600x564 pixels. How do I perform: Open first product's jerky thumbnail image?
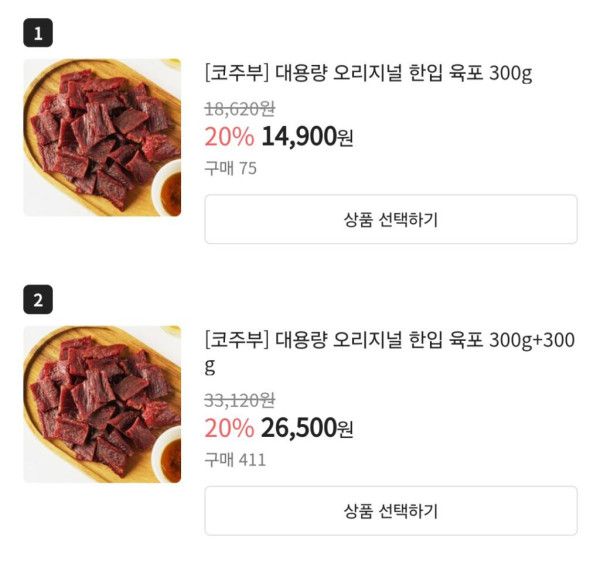102,137
